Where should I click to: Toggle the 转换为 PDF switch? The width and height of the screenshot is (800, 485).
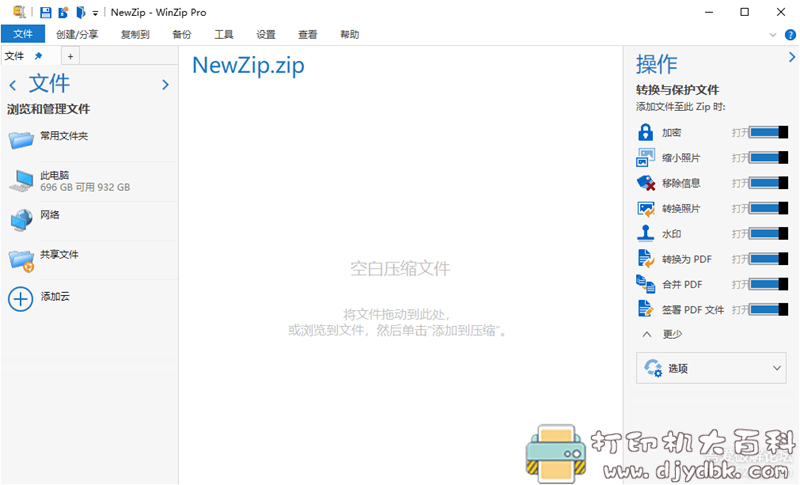[x=768, y=259]
